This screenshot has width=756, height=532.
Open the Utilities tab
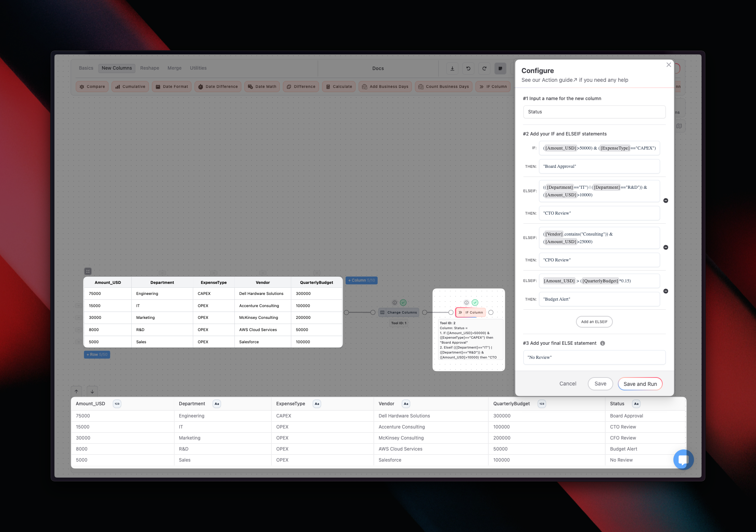tap(198, 68)
